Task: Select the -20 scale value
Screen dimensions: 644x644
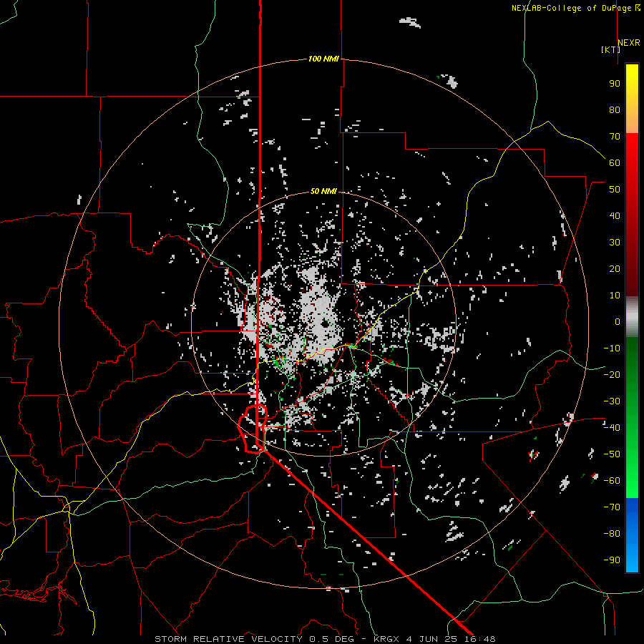Action: (x=612, y=375)
